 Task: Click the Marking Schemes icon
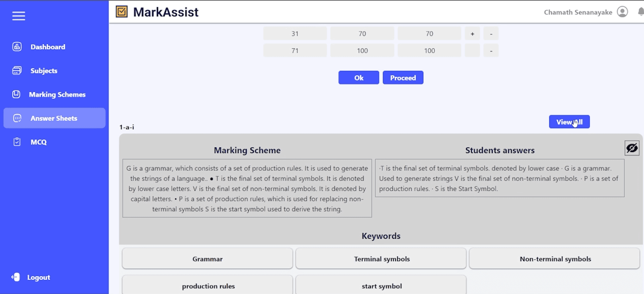tap(16, 94)
